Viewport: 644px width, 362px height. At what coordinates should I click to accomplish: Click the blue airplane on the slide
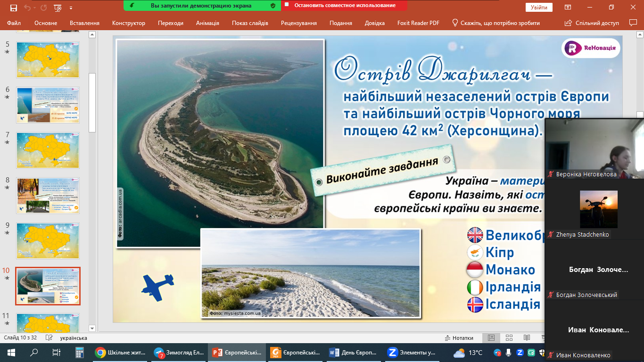point(158,288)
